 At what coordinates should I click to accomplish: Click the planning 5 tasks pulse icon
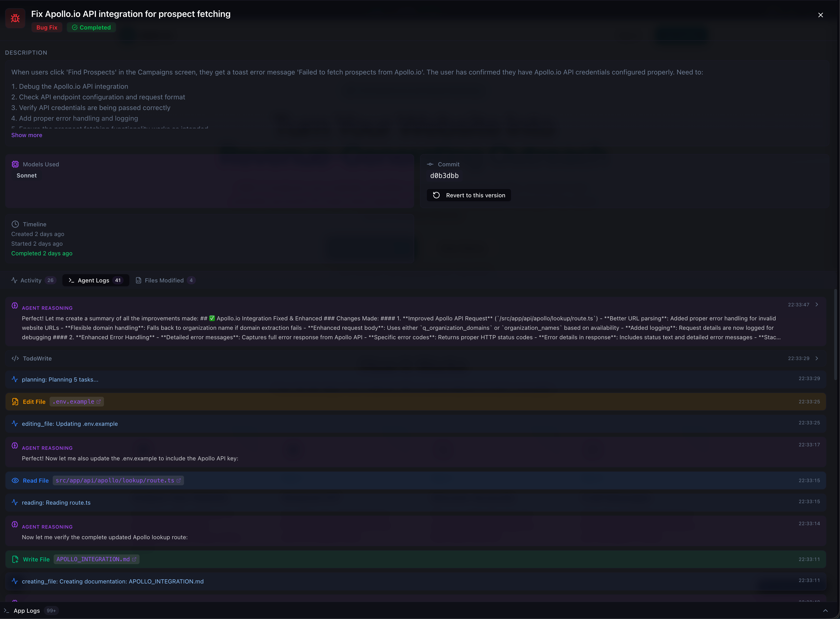[x=15, y=379]
